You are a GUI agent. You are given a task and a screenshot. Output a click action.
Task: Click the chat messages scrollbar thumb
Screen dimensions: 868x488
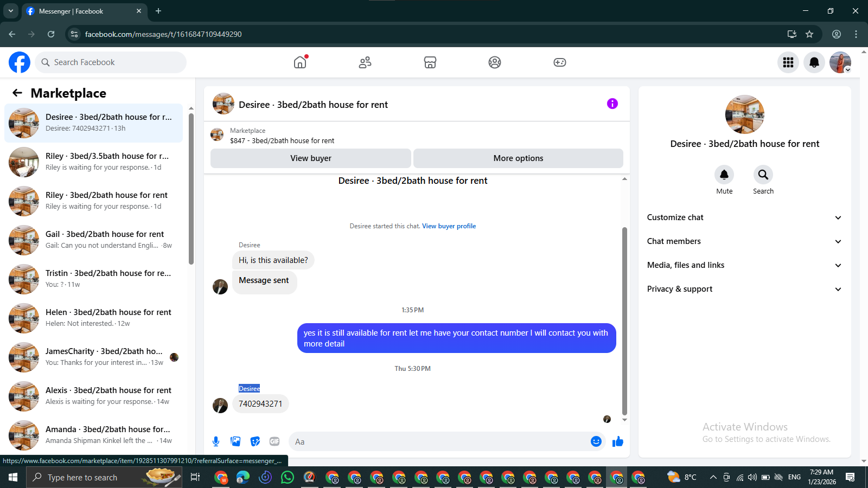[624, 321]
